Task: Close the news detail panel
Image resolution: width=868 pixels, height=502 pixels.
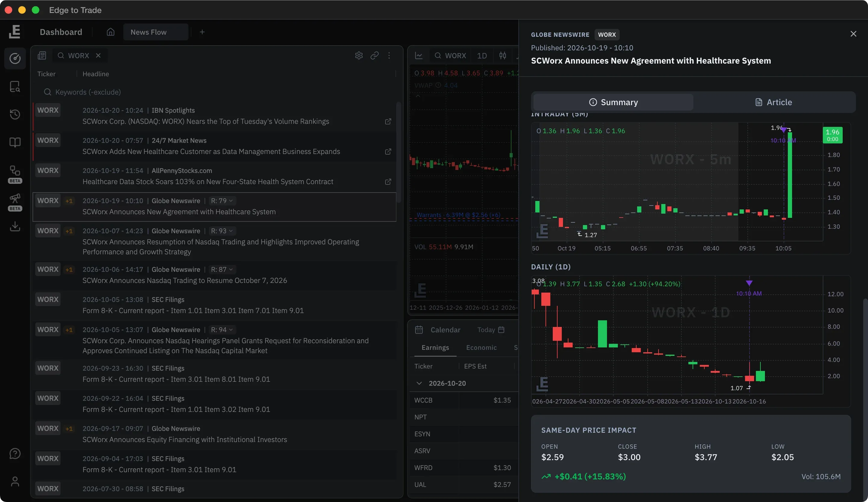Action: (853, 34)
